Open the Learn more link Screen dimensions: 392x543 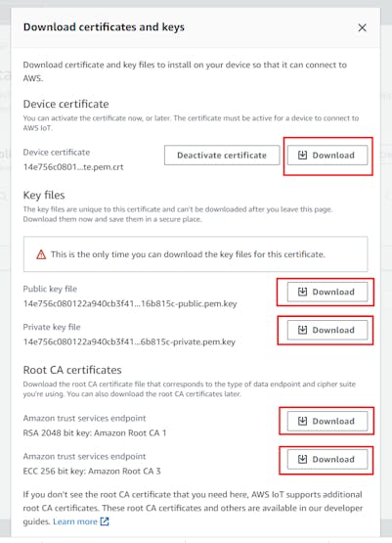[x=75, y=521]
